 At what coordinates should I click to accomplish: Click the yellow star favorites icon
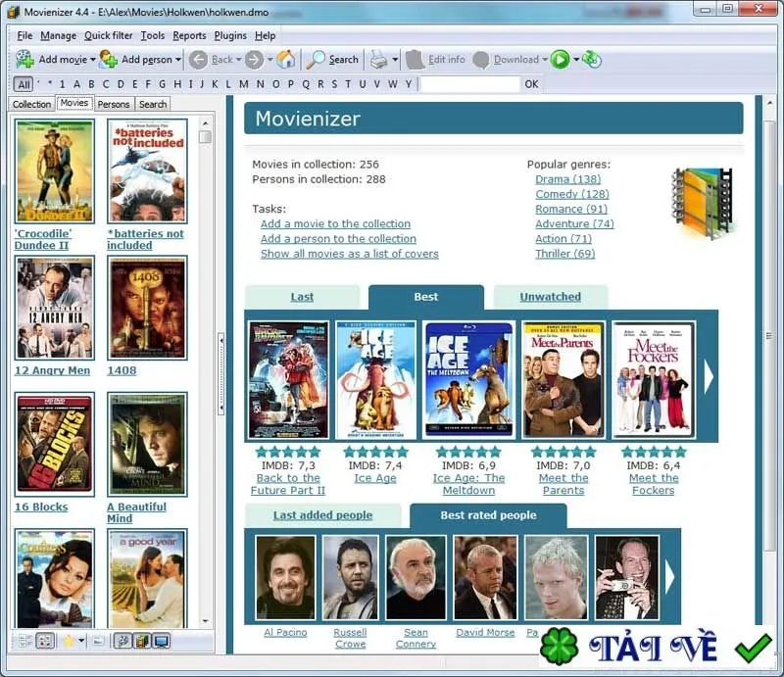(x=69, y=641)
